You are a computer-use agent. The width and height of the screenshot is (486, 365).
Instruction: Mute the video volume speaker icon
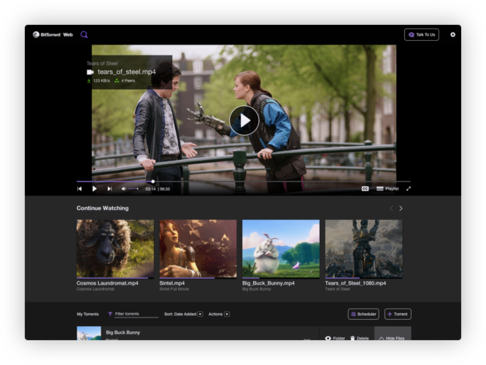point(124,189)
